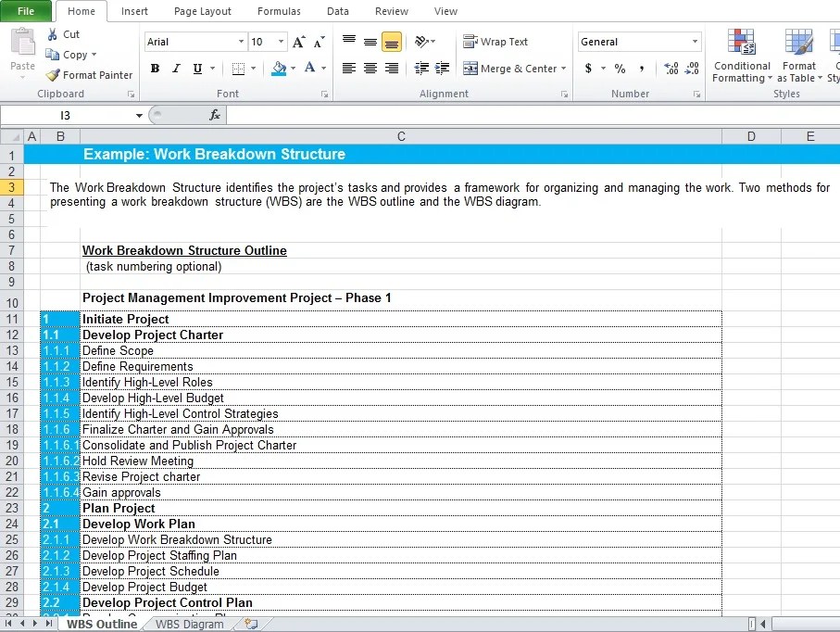This screenshot has width=840, height=632.
Task: Align text left
Action: tap(349, 68)
